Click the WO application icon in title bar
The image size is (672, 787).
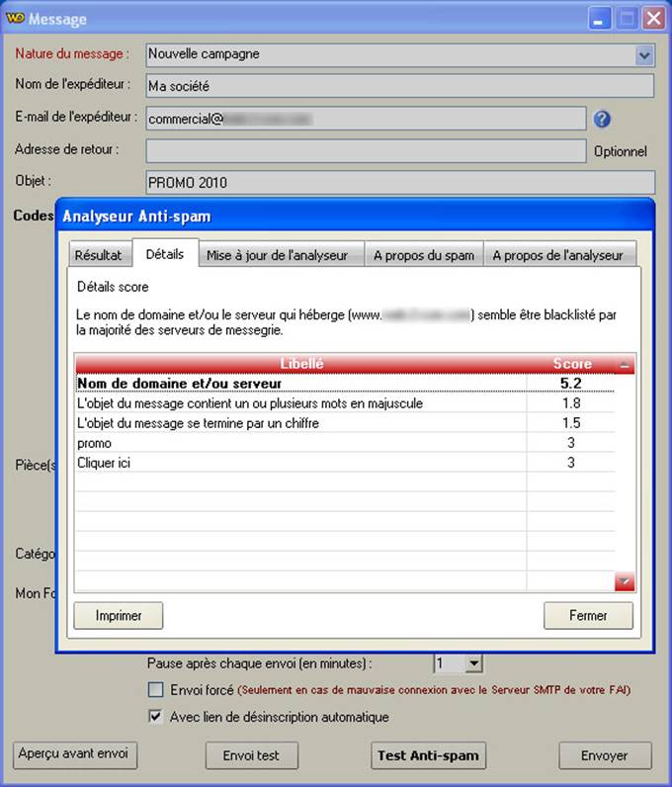pyautogui.click(x=15, y=18)
